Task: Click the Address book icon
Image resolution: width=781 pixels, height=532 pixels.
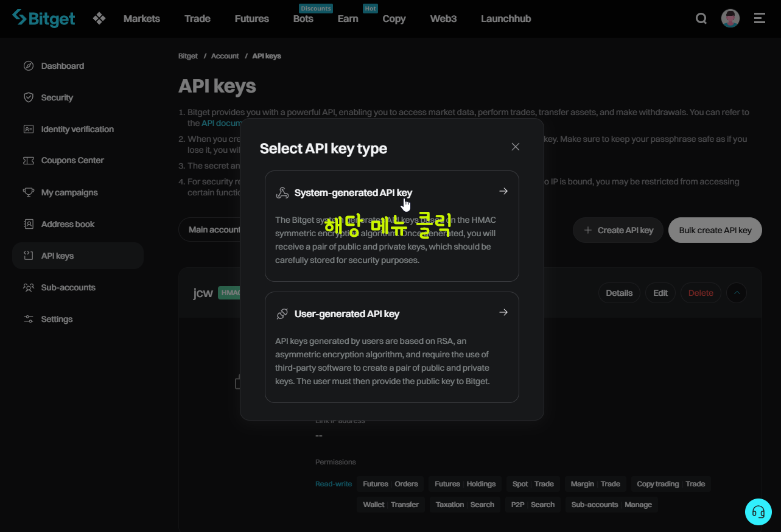Action: [x=29, y=224]
